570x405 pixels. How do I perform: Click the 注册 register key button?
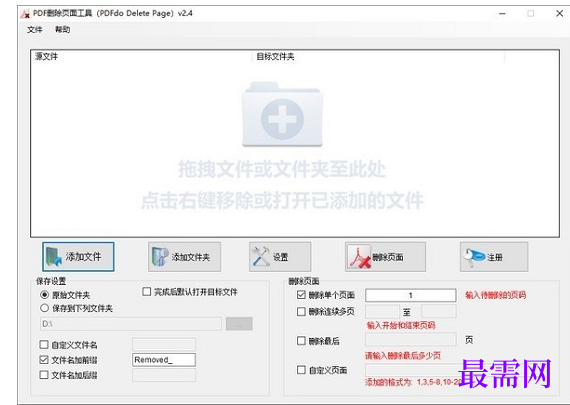[x=494, y=257]
